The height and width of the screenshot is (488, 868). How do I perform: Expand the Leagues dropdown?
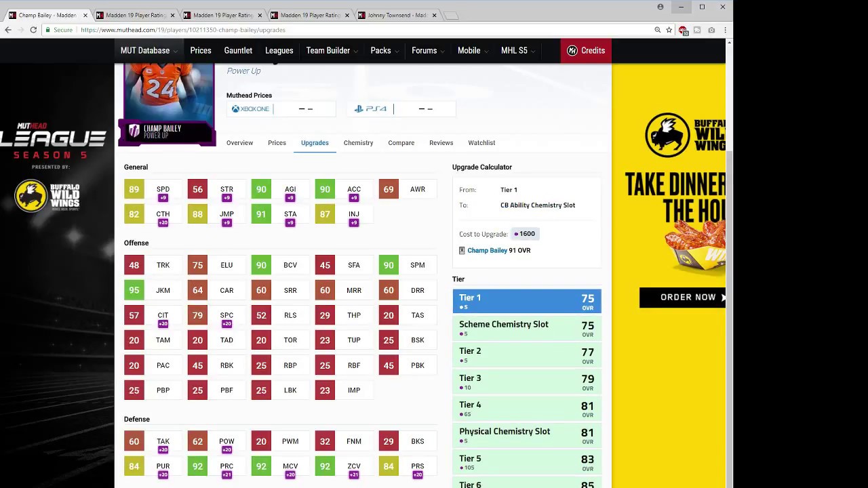coord(279,51)
